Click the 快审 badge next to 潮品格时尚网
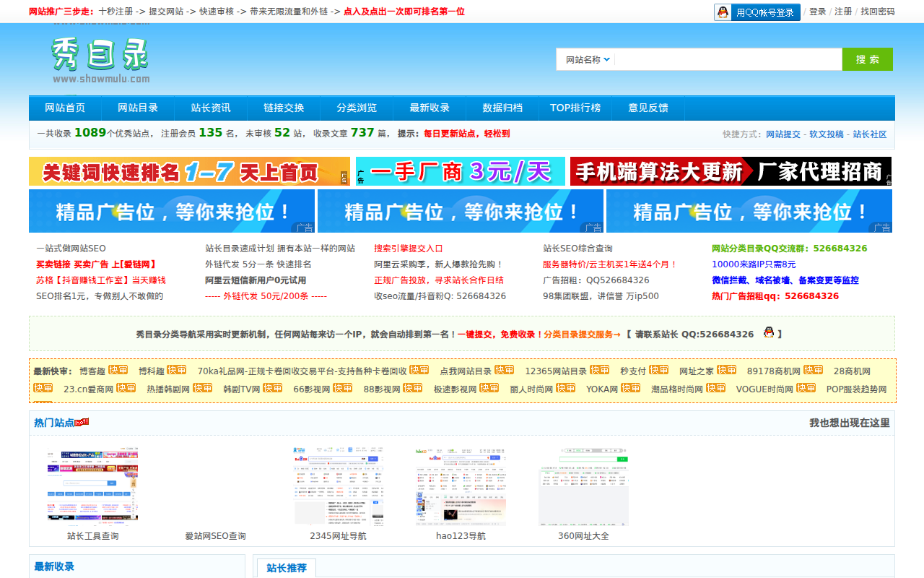The width and height of the screenshot is (924, 578). click(x=716, y=388)
